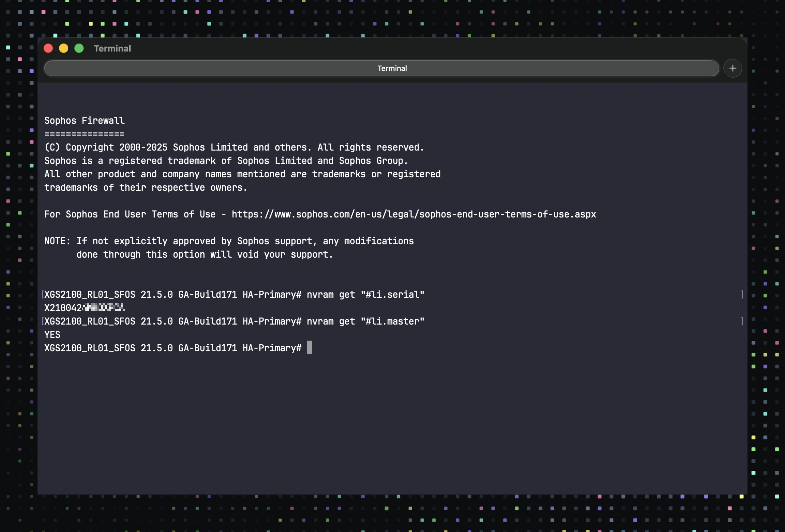Click the 'Sophos Firewall' heading text
The height and width of the screenshot is (532, 785).
click(x=84, y=120)
